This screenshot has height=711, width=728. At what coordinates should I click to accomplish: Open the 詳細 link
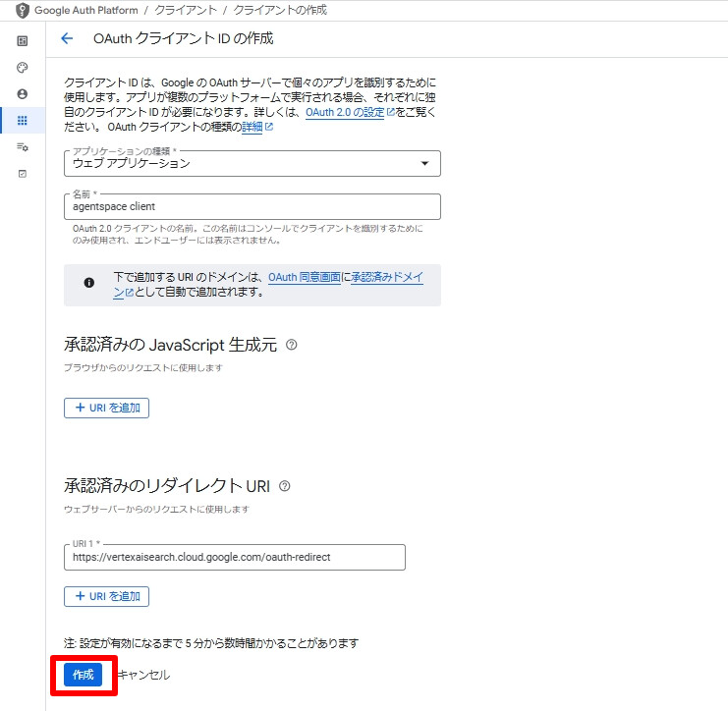coord(252,127)
